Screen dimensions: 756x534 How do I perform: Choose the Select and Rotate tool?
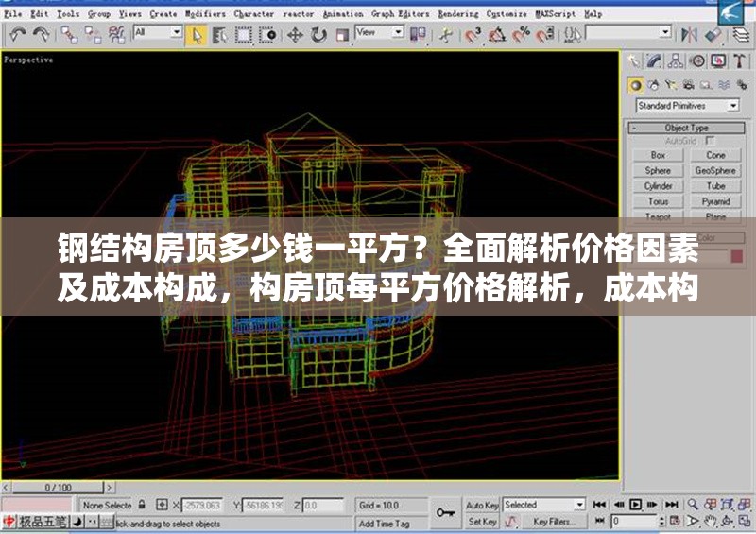pyautogui.click(x=318, y=35)
